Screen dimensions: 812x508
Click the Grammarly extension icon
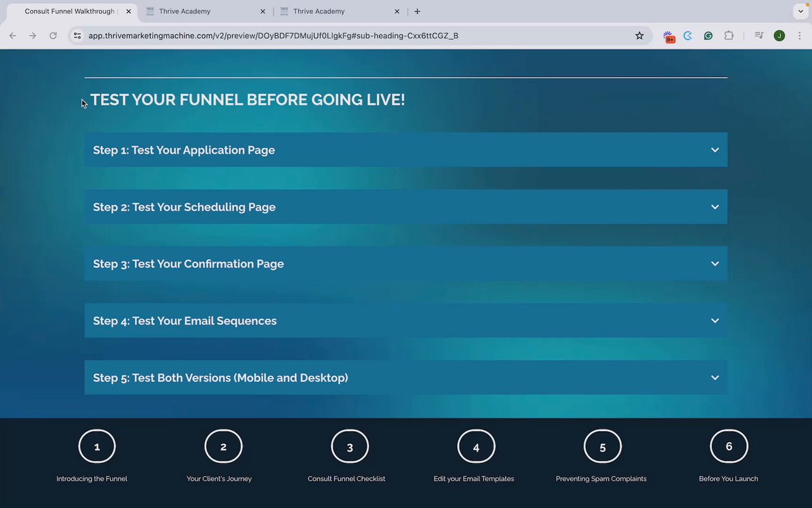tap(708, 36)
